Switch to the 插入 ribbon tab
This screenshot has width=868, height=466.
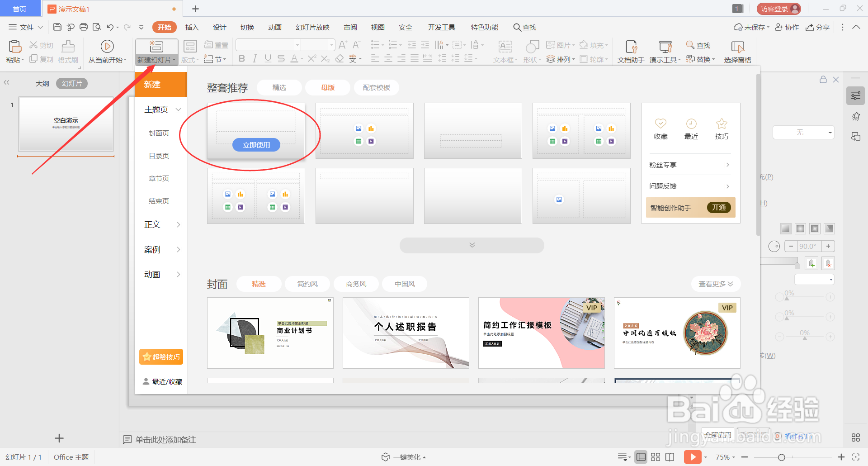click(x=192, y=27)
